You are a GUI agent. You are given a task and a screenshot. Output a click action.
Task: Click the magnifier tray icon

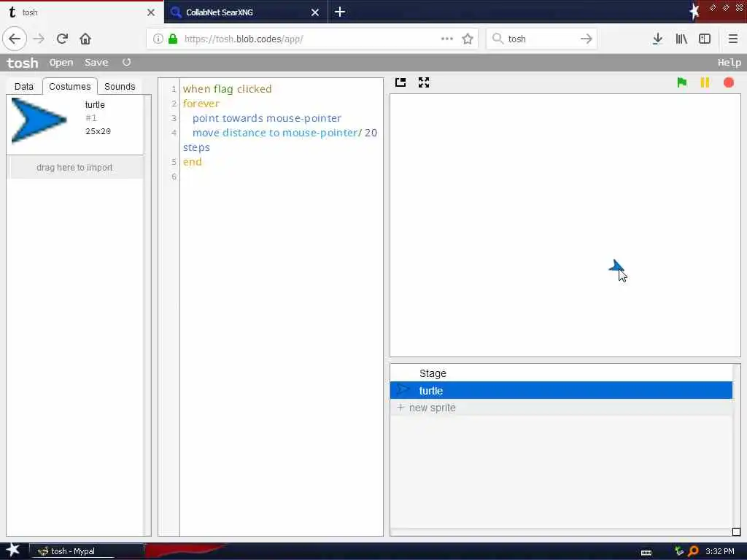coord(694,551)
